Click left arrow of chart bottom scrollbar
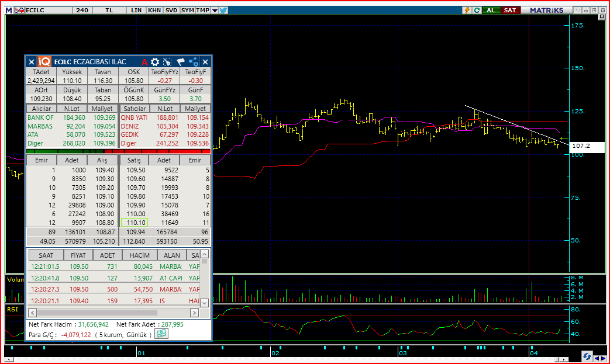The image size is (610, 364). coord(9,359)
